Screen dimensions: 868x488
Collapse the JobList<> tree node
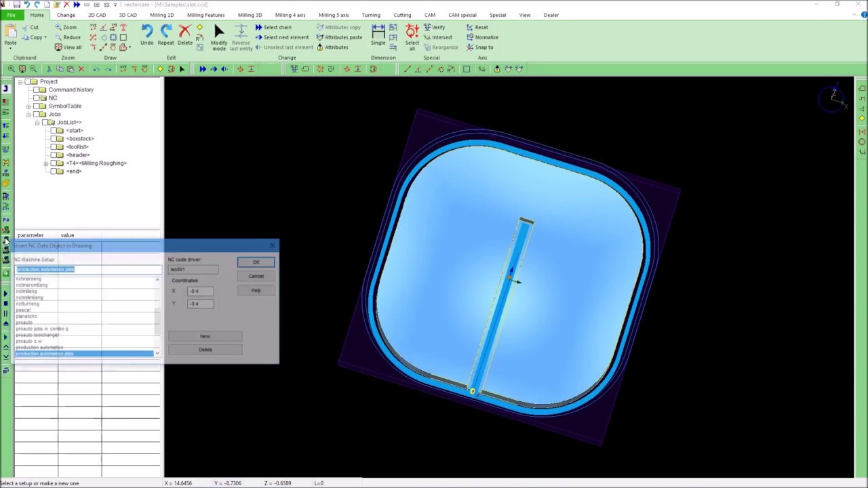(37, 122)
